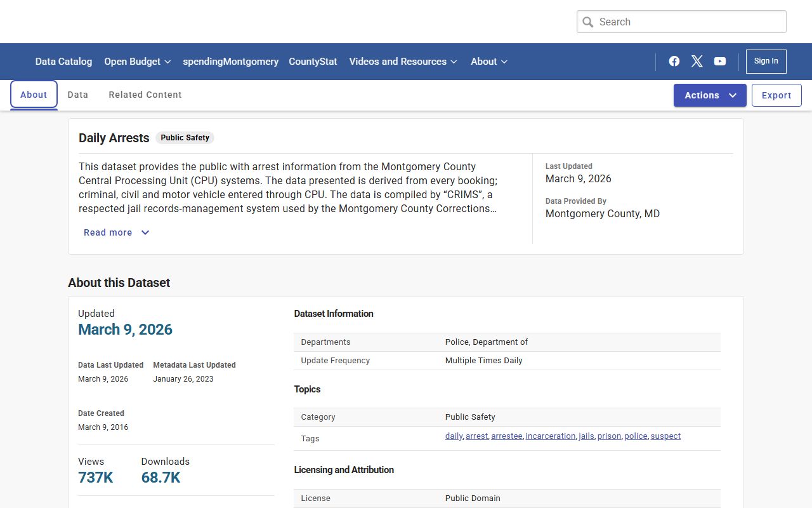Expand the Open Budget menu
The width and height of the screenshot is (812, 508).
pyautogui.click(x=137, y=62)
